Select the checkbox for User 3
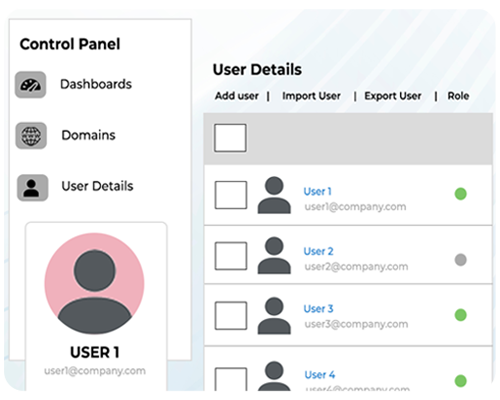 [231, 316]
